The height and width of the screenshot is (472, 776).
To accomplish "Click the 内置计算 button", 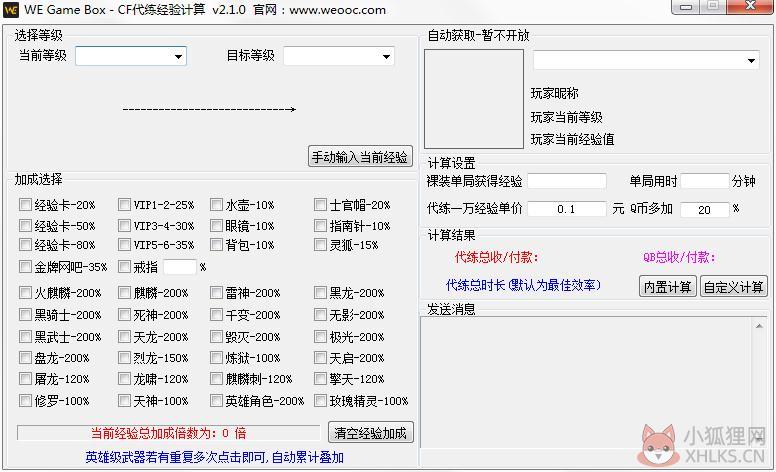I will point(668,286).
